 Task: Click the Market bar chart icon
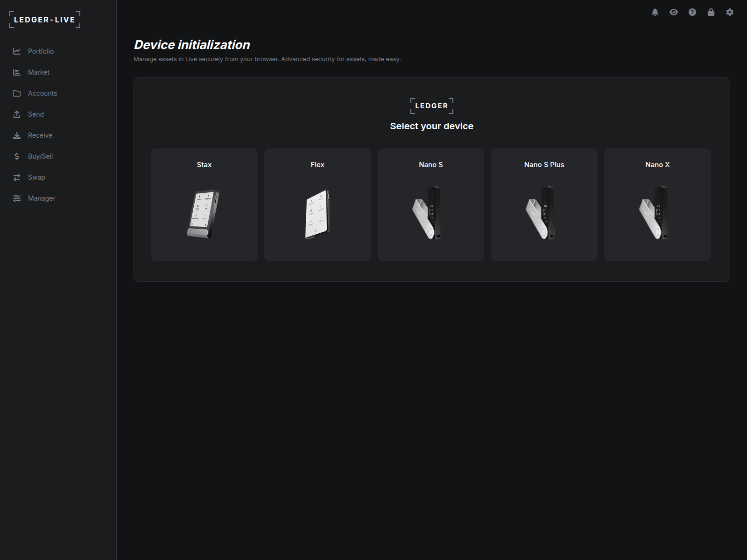17,72
